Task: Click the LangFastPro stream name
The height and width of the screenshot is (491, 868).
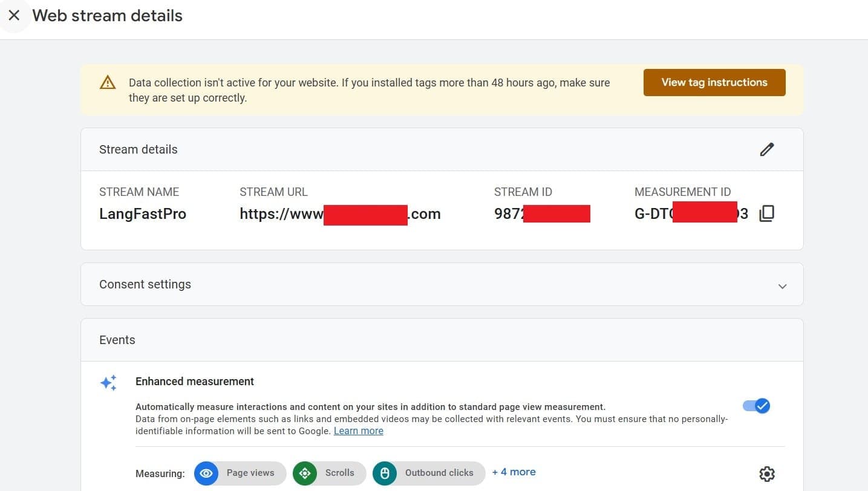Action: [x=143, y=213]
